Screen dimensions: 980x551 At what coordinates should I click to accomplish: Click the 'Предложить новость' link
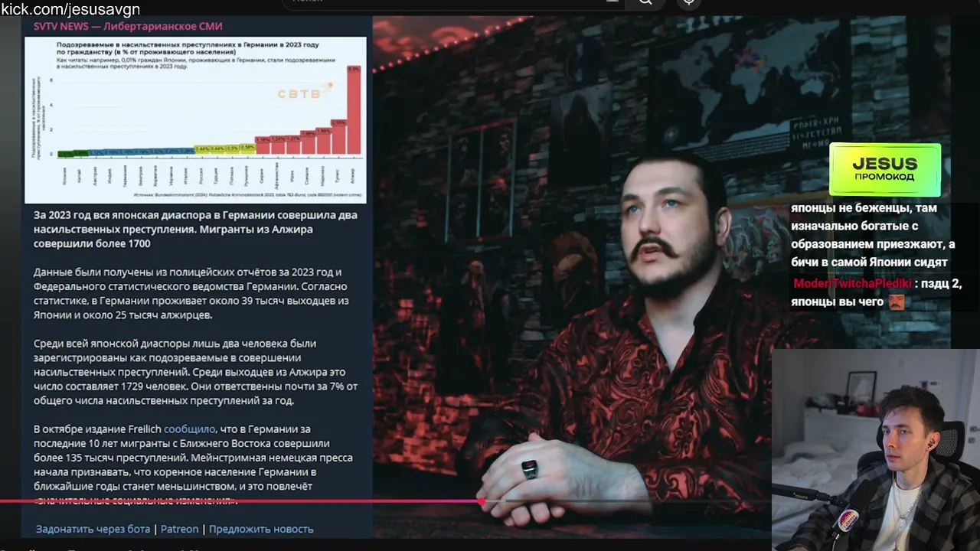click(261, 529)
